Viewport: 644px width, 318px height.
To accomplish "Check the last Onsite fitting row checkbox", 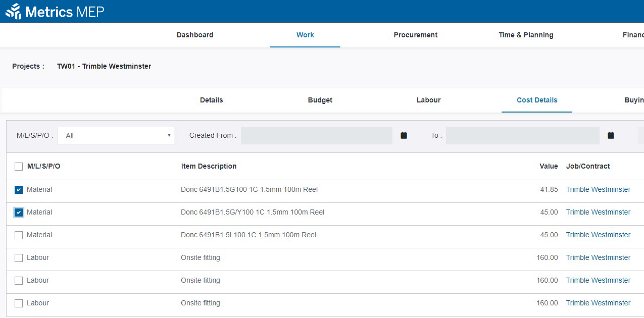I will click(x=18, y=303).
